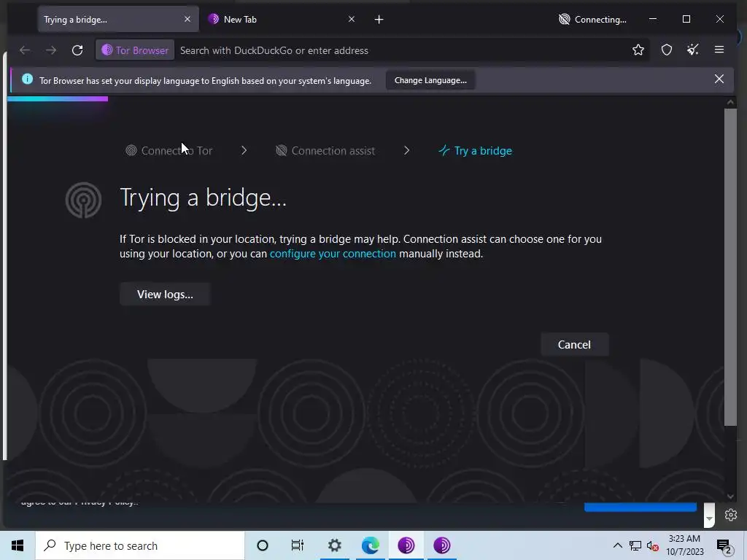The image size is (747, 560).
Task: Select the Connect to Tor breadcrumb
Action: (169, 150)
